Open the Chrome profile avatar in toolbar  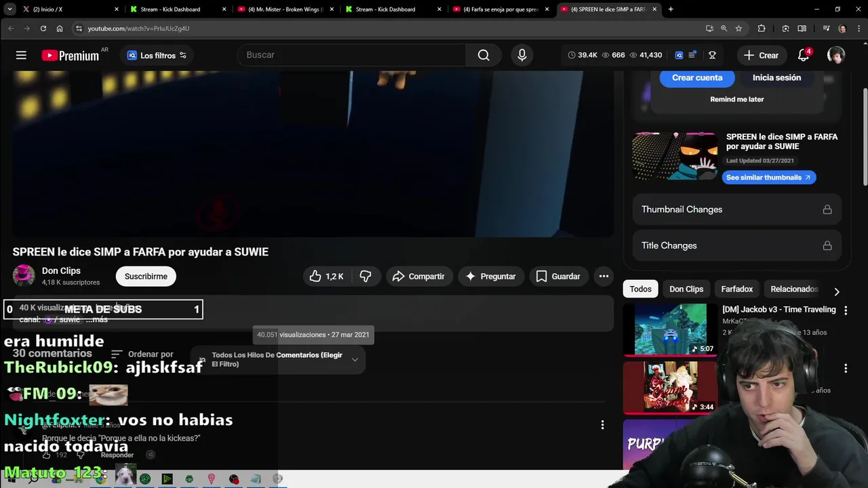[x=842, y=28]
